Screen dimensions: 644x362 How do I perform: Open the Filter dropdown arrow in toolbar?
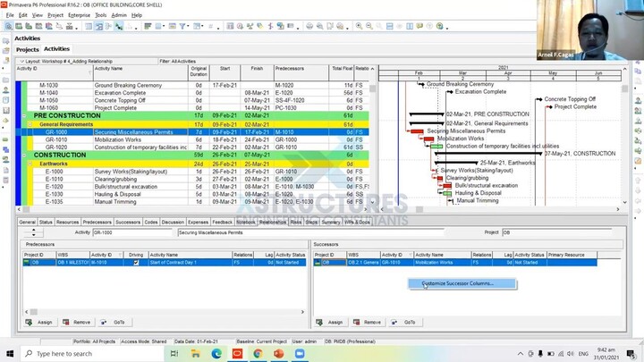click(x=188, y=27)
